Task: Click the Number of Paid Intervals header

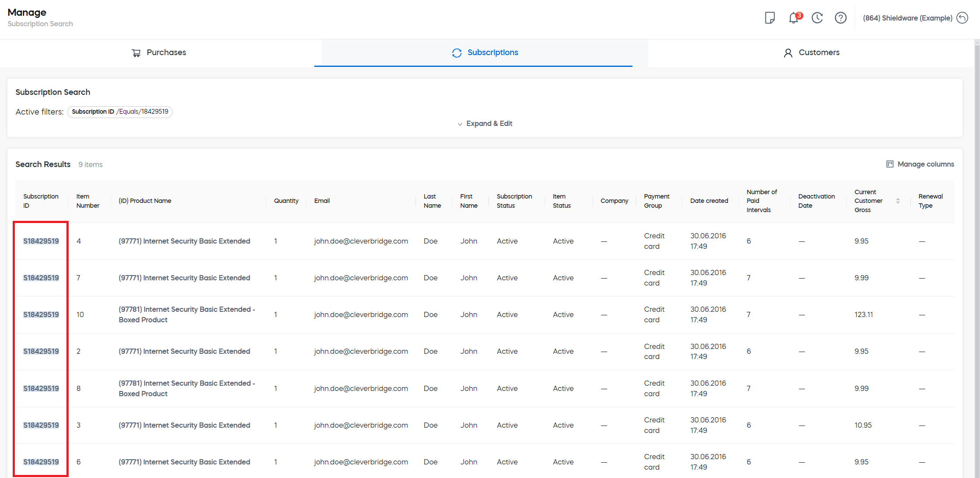Action: [762, 201]
